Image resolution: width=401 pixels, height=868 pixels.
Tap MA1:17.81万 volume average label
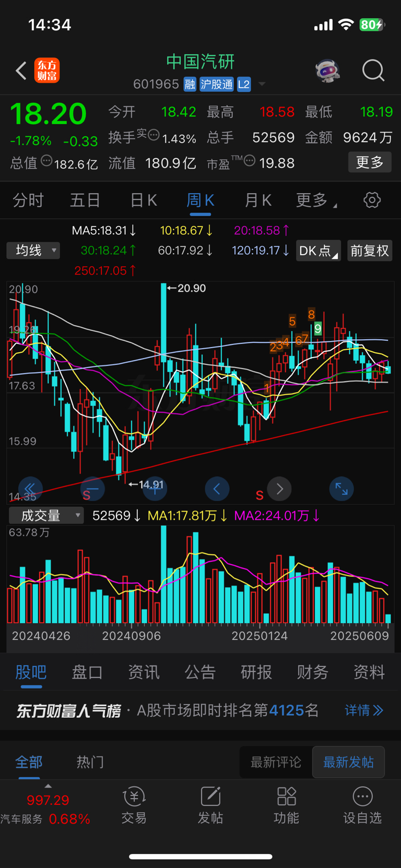(187, 516)
